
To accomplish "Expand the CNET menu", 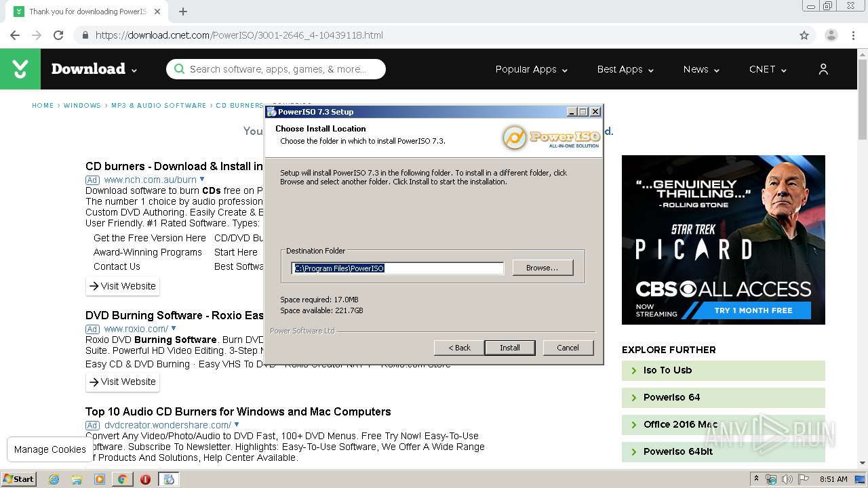I will click(768, 69).
